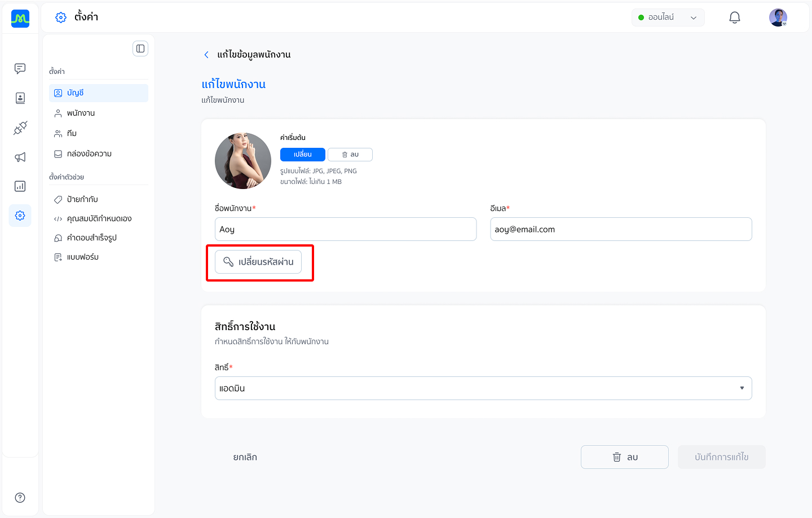Screen dimensions: 812x518
Task: Open the integrations plug icon in left rail
Action: pyautogui.click(x=20, y=128)
